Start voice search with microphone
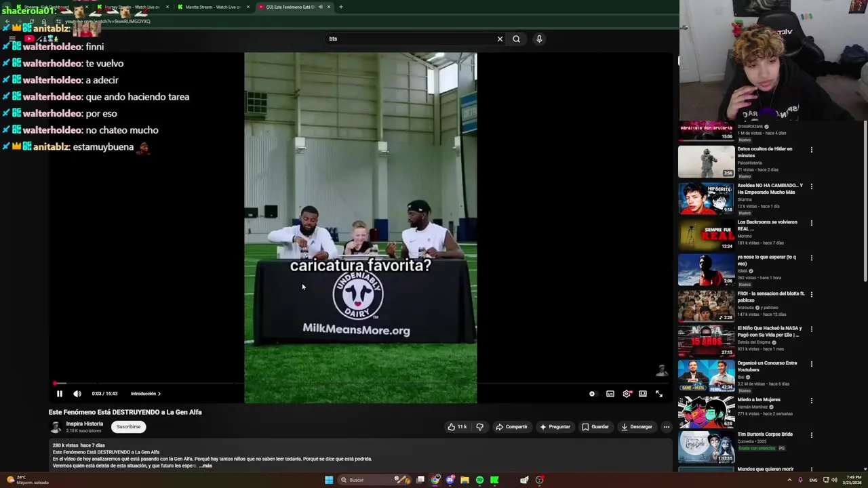This screenshot has height=488, width=868. pyautogui.click(x=539, y=39)
